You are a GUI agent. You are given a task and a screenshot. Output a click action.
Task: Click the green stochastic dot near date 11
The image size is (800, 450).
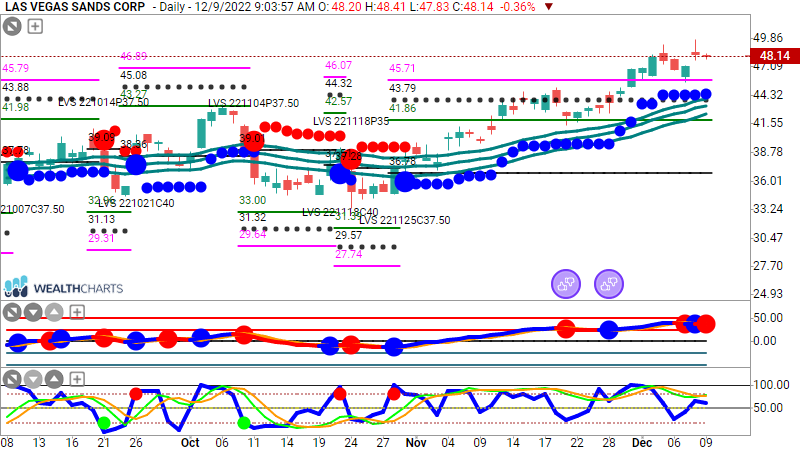[244, 422]
